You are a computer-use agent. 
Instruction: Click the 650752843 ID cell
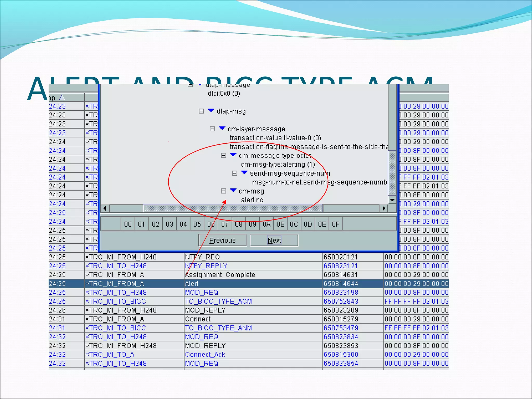[353, 301]
